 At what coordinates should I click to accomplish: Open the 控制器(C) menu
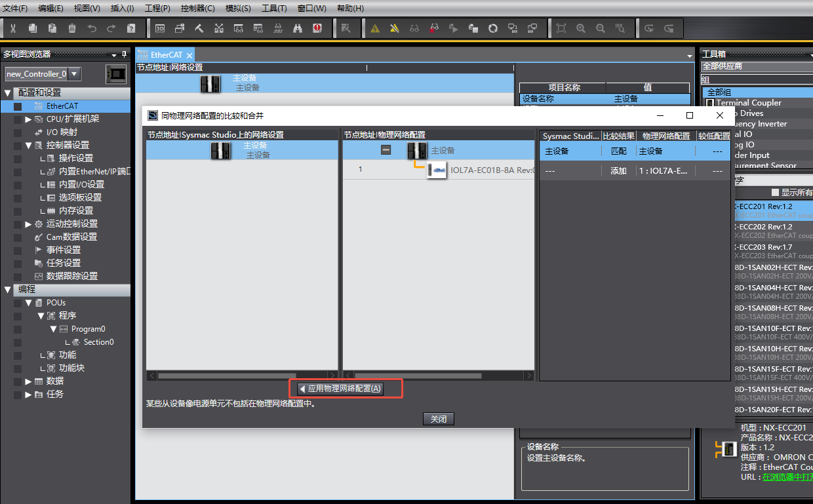pyautogui.click(x=197, y=9)
